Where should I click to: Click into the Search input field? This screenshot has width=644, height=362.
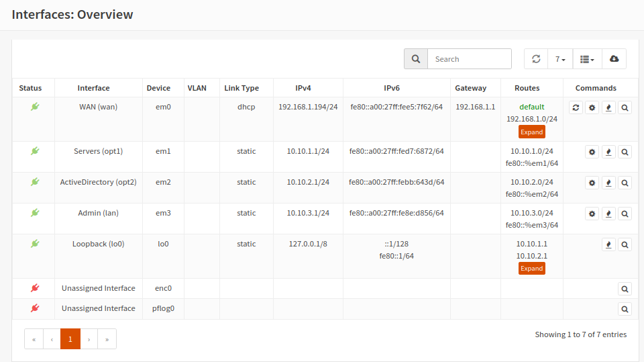click(469, 59)
